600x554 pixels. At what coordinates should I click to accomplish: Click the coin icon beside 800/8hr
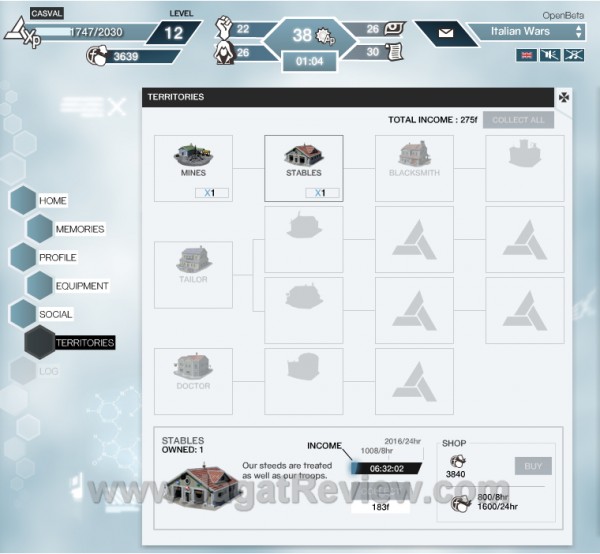point(461,503)
